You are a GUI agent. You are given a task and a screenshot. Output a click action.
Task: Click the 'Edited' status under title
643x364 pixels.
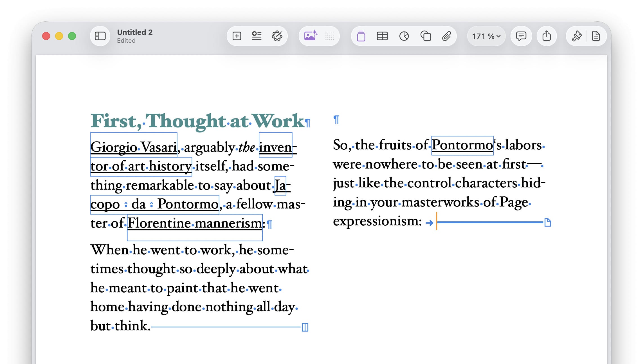[126, 41]
